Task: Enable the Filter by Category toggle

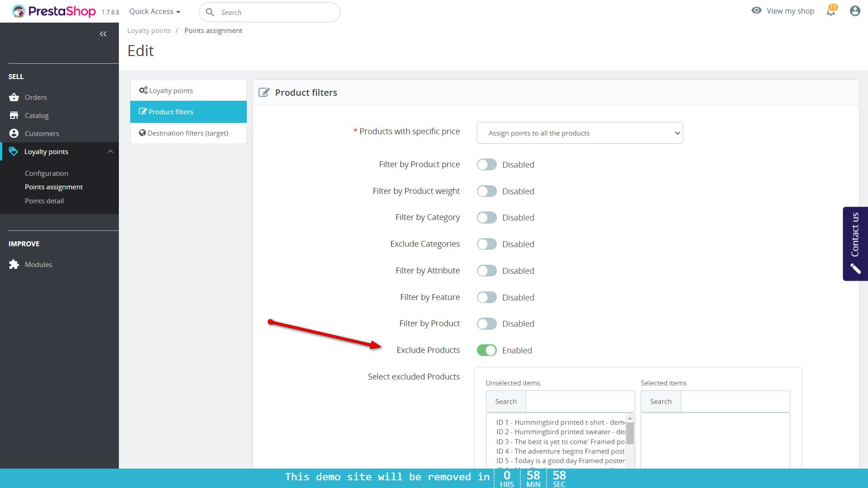Action: point(486,218)
